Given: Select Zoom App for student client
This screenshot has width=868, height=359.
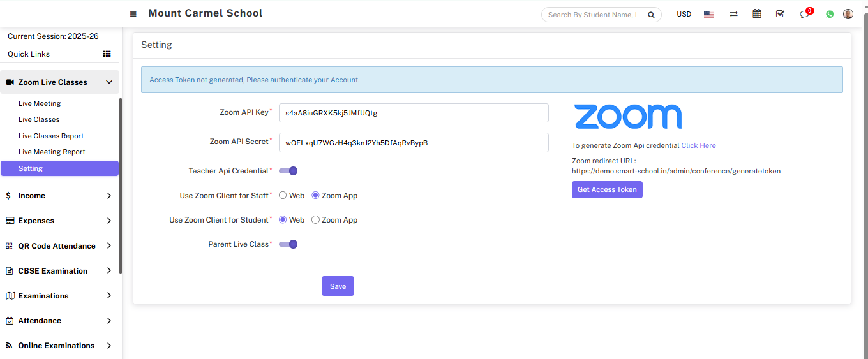Looking at the screenshot, I should (x=315, y=220).
